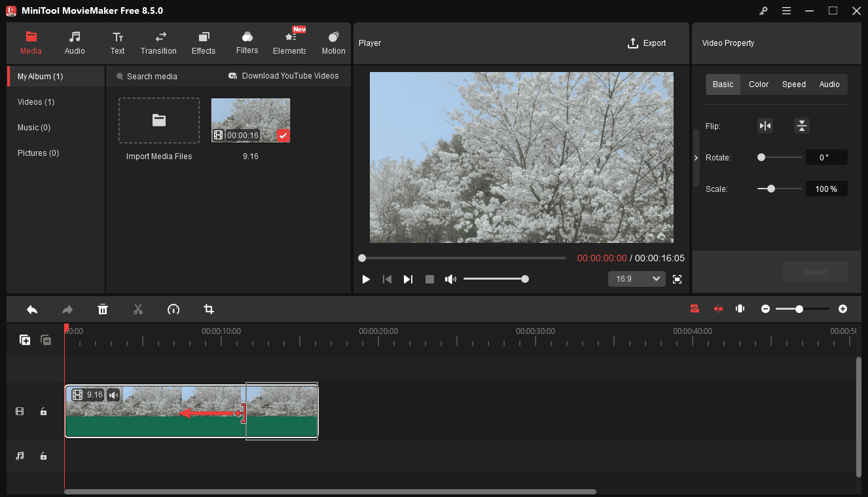This screenshot has height=497, width=868.
Task: Open the Motion panel
Action: (x=333, y=43)
